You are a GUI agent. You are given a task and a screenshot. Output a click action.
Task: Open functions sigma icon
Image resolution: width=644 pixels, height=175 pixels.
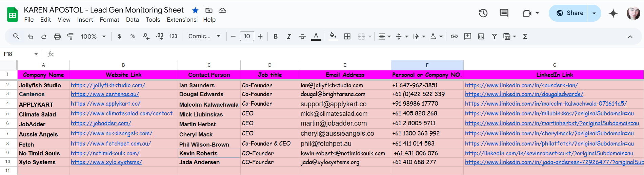(525, 37)
